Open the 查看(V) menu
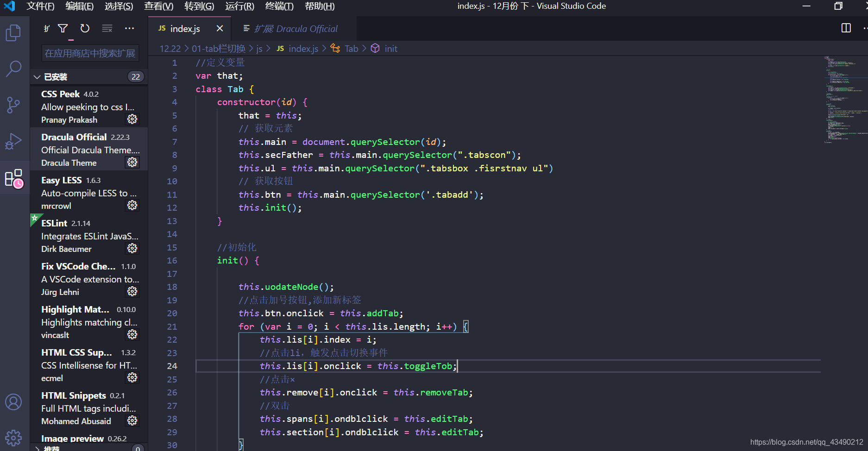868x451 pixels. coord(159,6)
